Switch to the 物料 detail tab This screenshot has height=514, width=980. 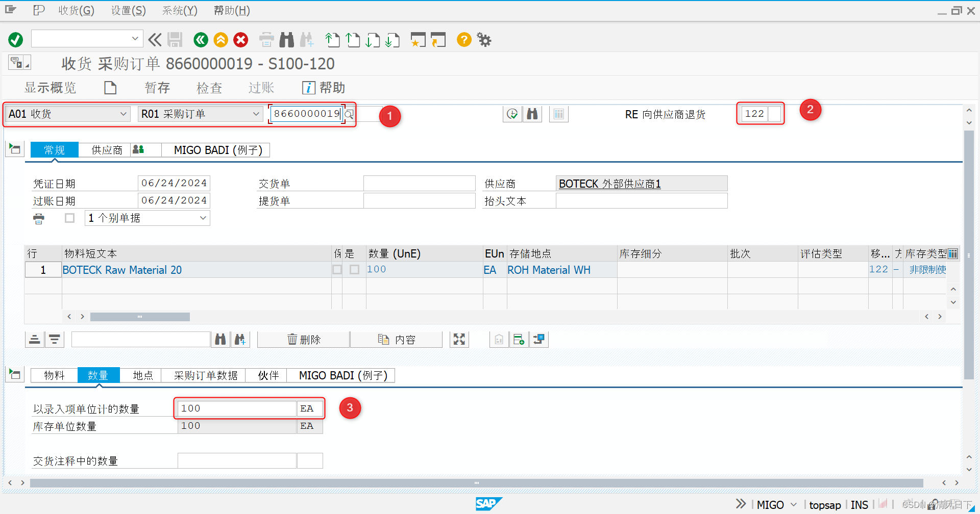pos(54,375)
